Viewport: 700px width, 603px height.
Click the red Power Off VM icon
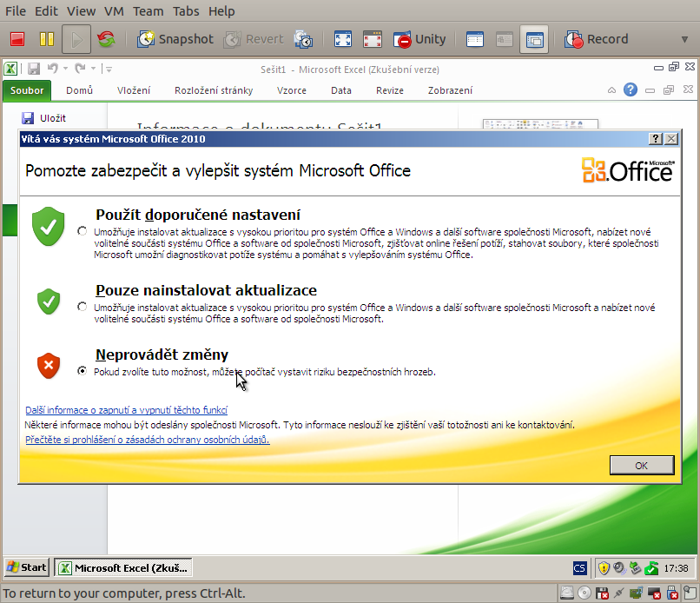tap(17, 39)
